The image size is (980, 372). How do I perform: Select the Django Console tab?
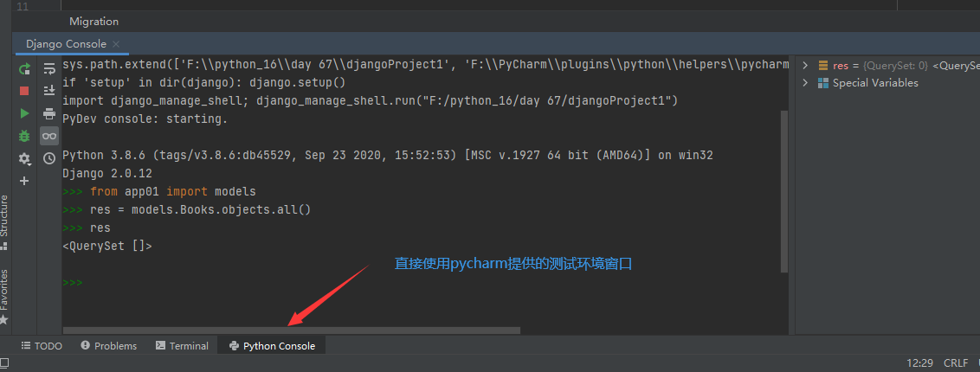tap(67, 44)
